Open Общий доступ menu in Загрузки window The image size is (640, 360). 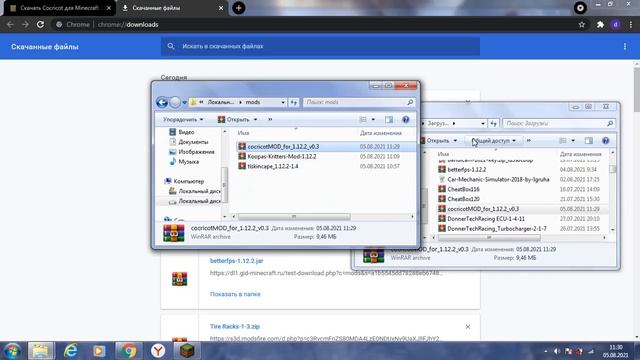493,141
